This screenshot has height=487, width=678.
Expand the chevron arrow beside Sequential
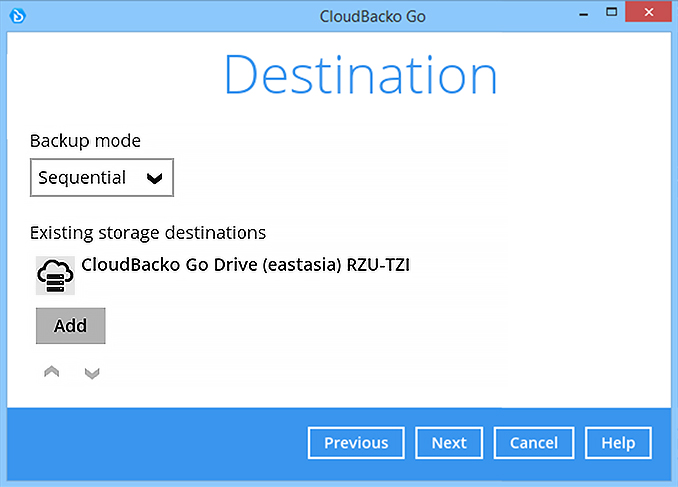click(154, 178)
